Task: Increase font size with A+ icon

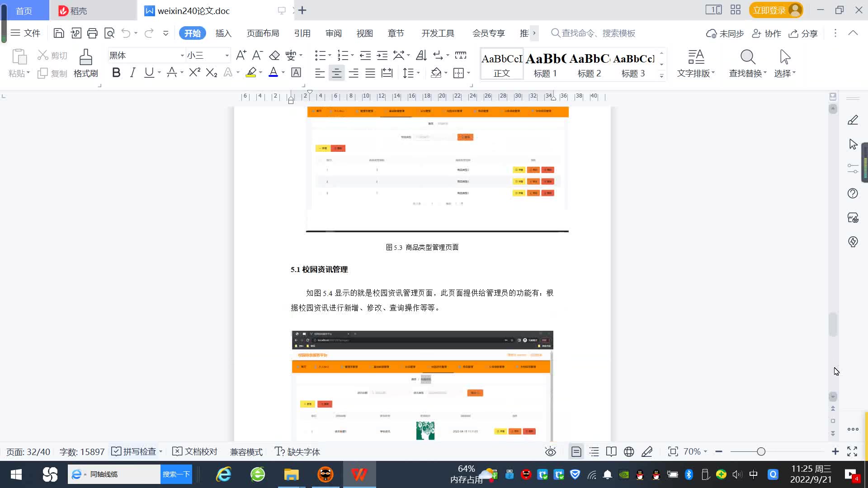Action: pyautogui.click(x=241, y=55)
